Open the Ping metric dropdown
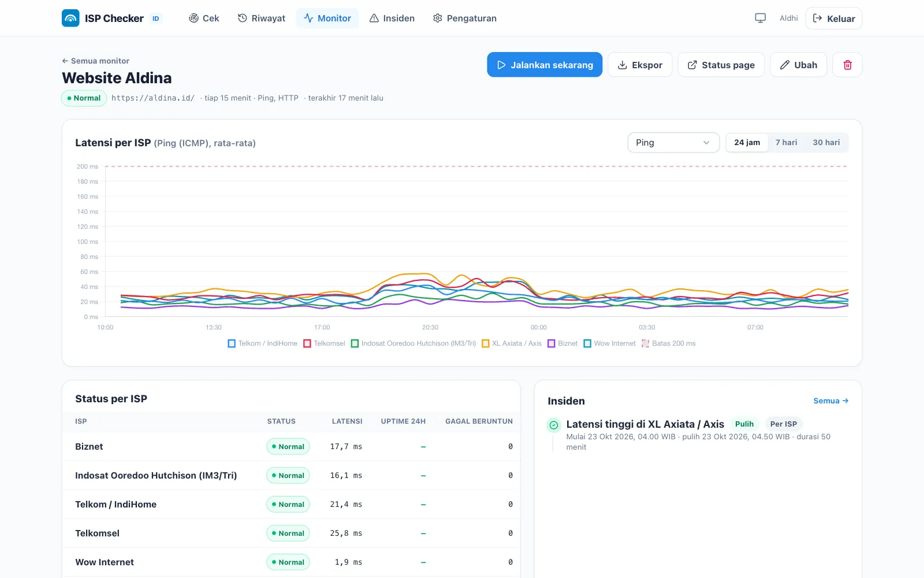The height and width of the screenshot is (578, 924). click(673, 143)
